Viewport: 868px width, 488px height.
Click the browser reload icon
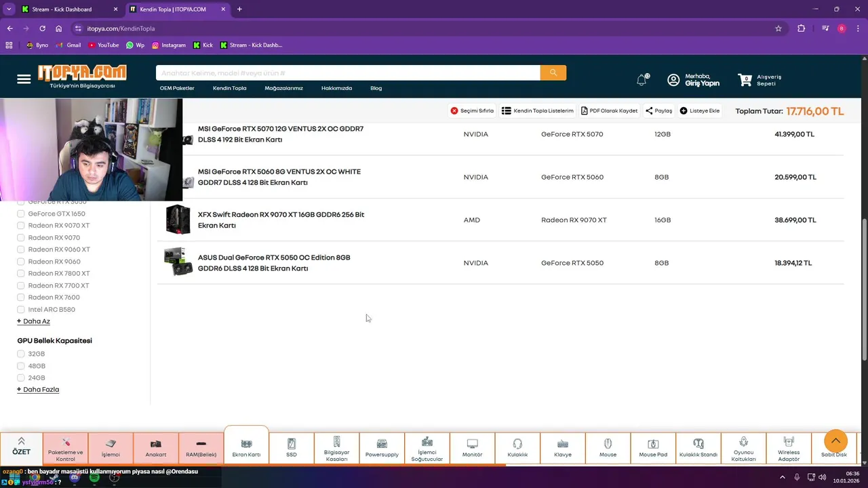[x=42, y=28]
